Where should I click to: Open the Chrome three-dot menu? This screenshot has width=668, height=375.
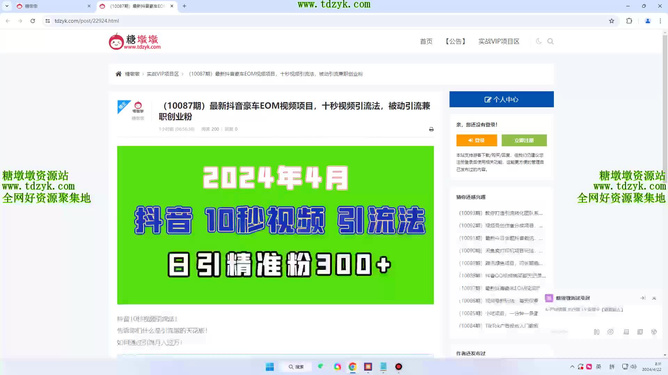pyautogui.click(x=661, y=20)
